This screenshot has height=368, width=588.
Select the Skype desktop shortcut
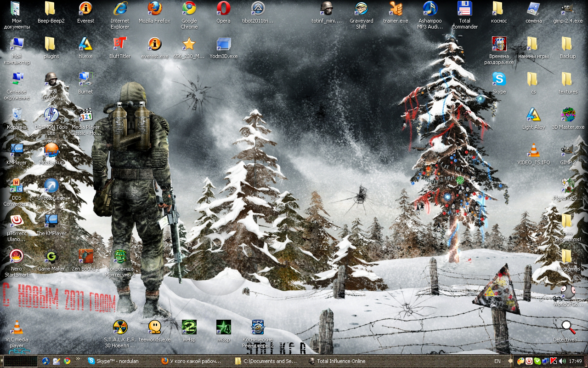(499, 80)
